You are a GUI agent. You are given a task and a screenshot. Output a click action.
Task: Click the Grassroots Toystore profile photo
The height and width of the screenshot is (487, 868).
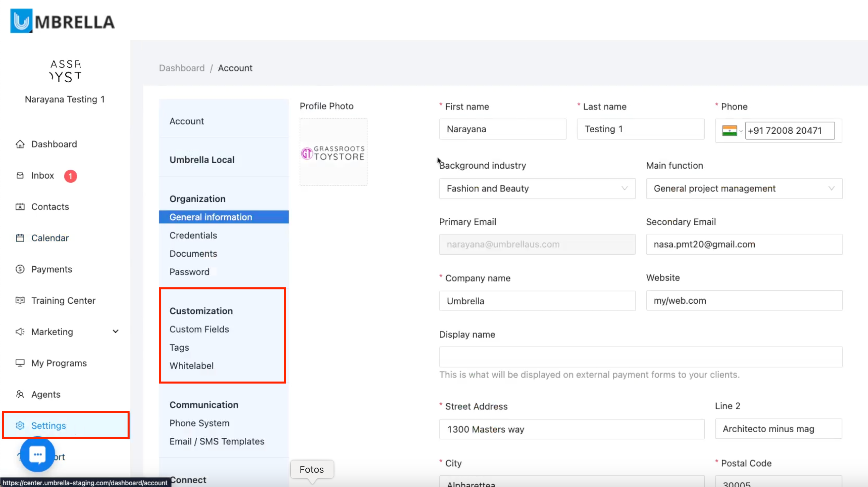[x=333, y=152]
